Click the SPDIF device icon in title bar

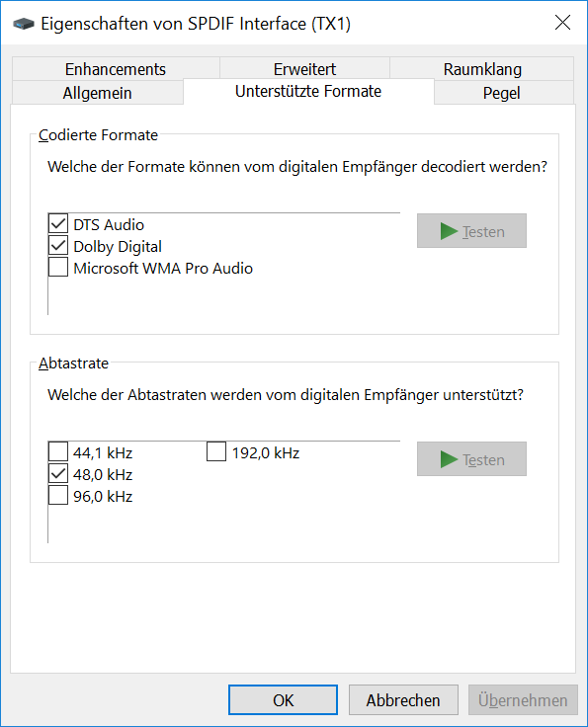[x=24, y=23]
